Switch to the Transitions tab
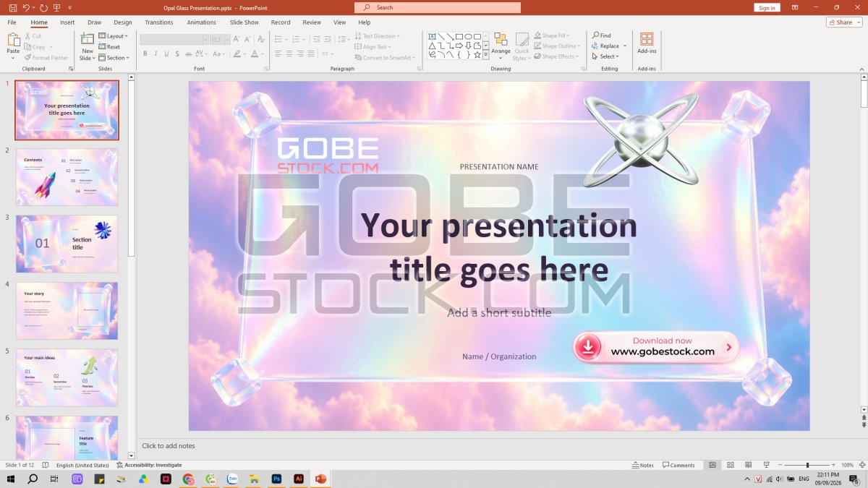The height and width of the screenshot is (488, 868). pos(159,22)
